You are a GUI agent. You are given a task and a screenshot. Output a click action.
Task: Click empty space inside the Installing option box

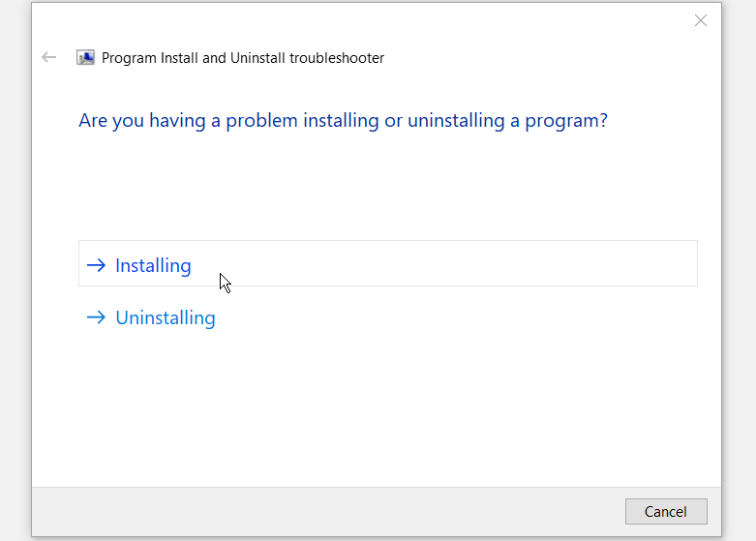[436, 263]
